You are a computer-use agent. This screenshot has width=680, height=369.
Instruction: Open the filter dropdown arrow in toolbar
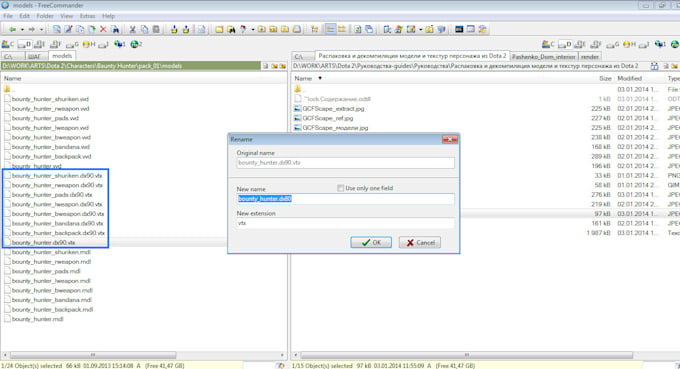(253, 29)
